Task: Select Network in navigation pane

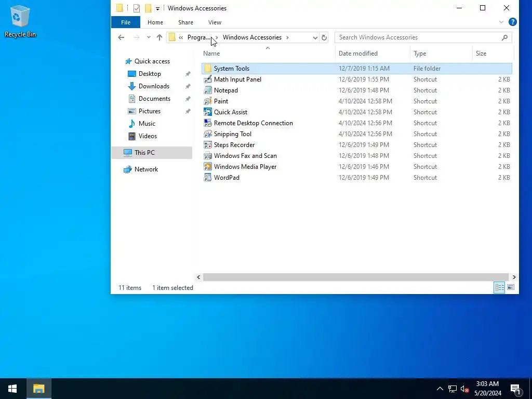Action: (x=146, y=169)
